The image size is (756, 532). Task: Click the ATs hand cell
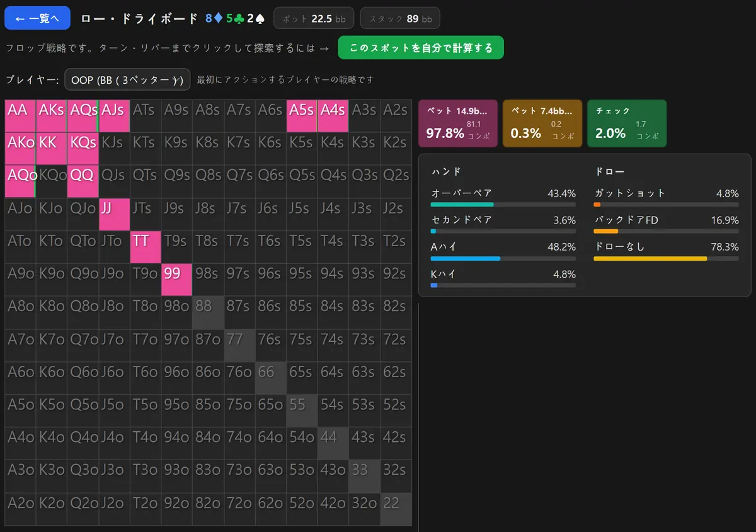tap(146, 116)
